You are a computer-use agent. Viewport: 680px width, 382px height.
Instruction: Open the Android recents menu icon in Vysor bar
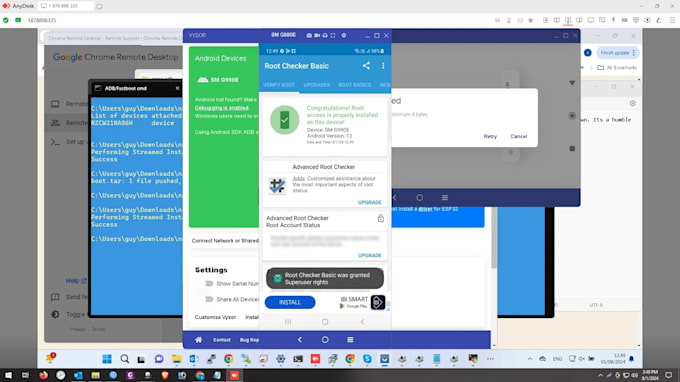pos(350,340)
